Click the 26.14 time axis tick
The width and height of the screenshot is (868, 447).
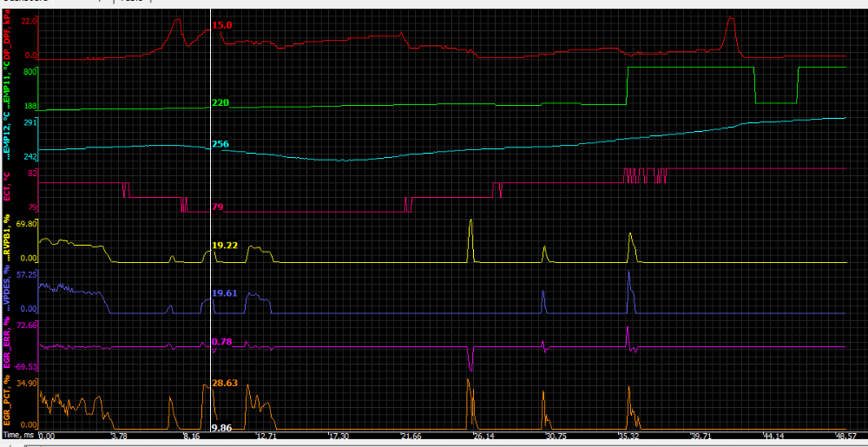pyautogui.click(x=483, y=436)
